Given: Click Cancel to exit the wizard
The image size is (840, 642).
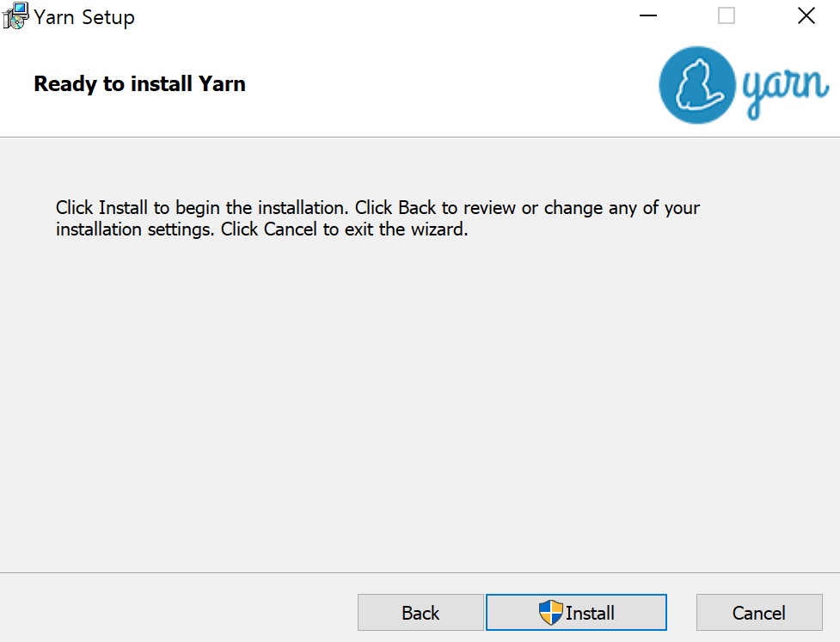Looking at the screenshot, I should coord(758,612).
